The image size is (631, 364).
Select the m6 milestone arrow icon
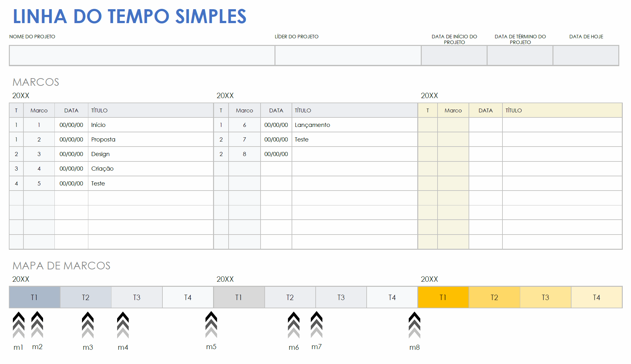click(294, 325)
